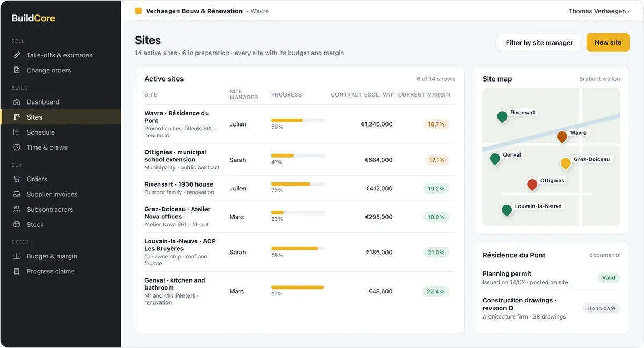
Task: Click the Site Manager column header
Action: click(x=244, y=94)
